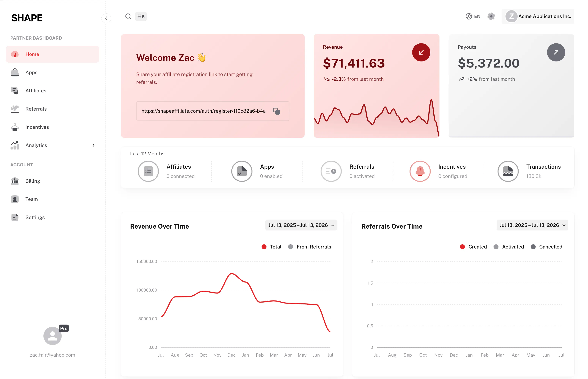Viewport: 588px width, 379px height.
Task: Open Billing under Account
Action: pyautogui.click(x=52, y=181)
